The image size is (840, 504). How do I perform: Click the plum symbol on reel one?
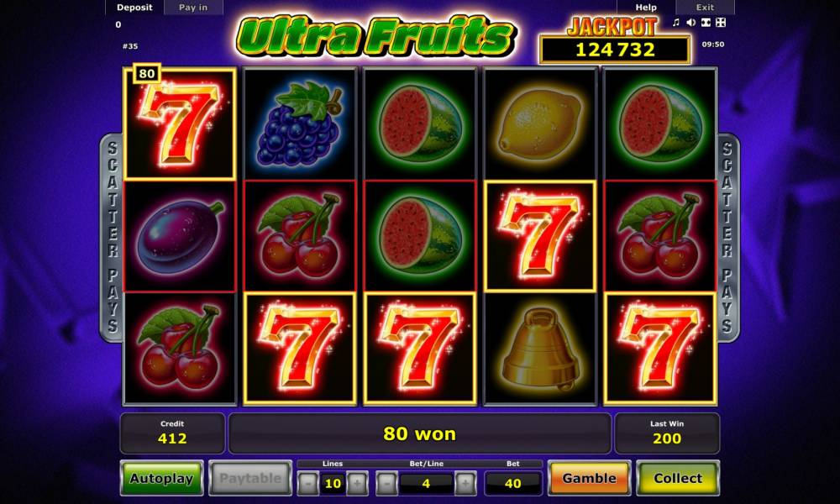pos(180,236)
